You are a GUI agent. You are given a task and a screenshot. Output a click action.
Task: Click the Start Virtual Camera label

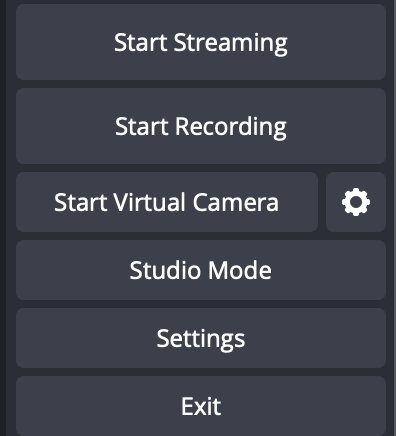[x=166, y=202]
